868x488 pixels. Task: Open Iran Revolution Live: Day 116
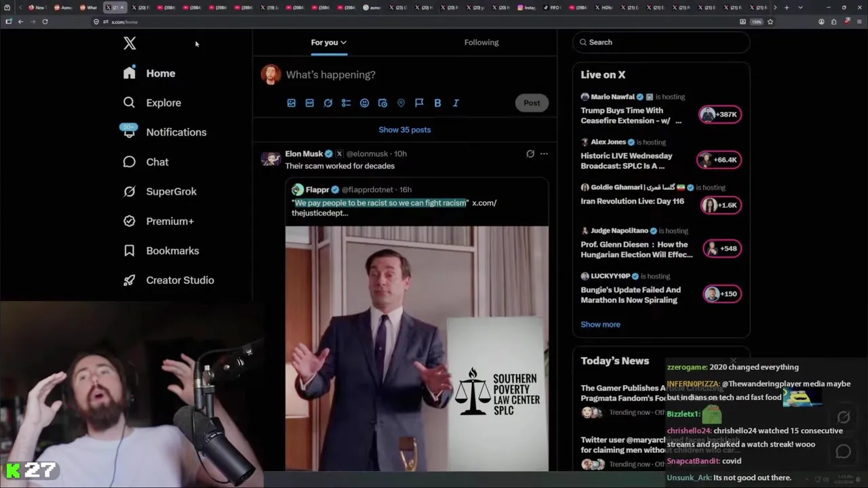[x=632, y=201]
